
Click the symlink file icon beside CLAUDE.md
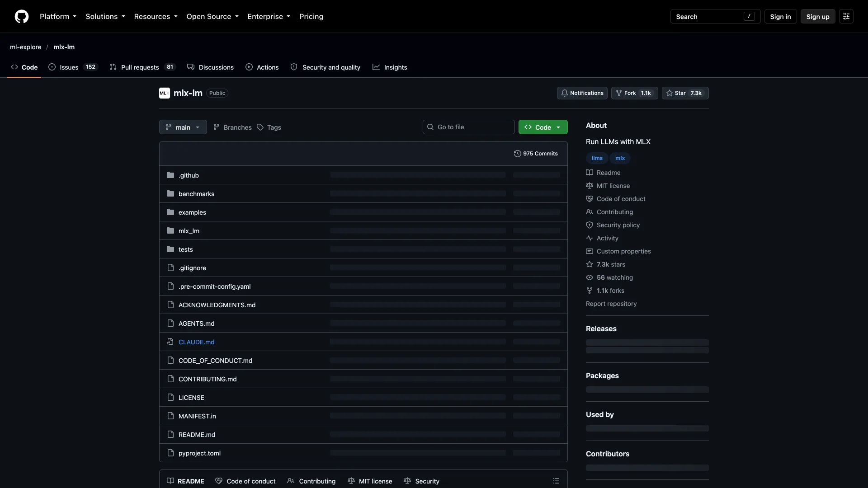click(x=170, y=342)
